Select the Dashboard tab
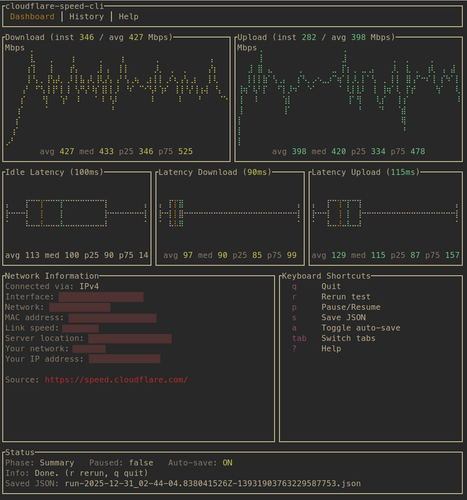This screenshot has width=467, height=500. [32, 16]
